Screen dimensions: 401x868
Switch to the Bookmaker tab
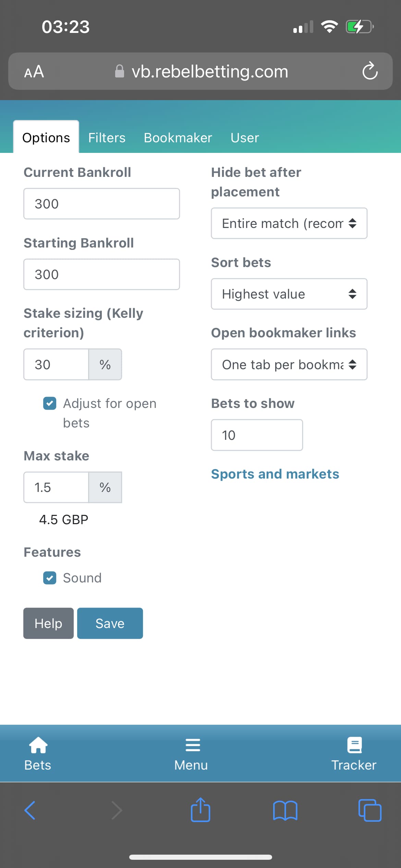coord(178,138)
